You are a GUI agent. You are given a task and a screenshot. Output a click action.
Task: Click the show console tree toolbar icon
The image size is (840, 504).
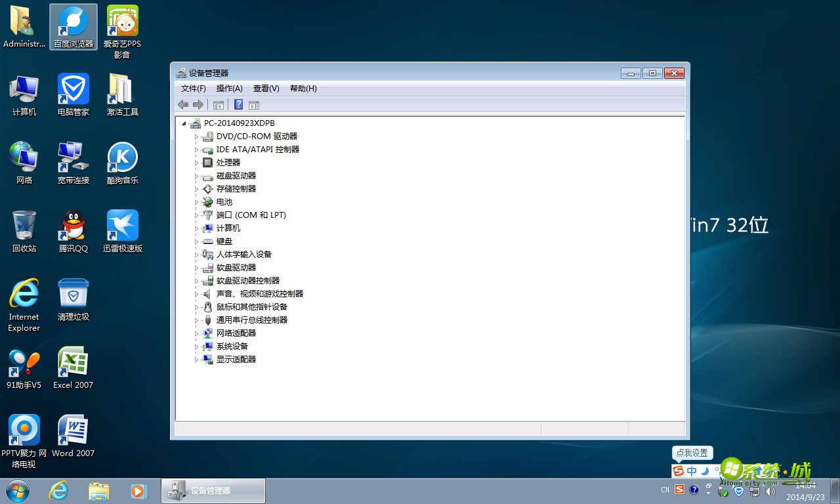(219, 104)
